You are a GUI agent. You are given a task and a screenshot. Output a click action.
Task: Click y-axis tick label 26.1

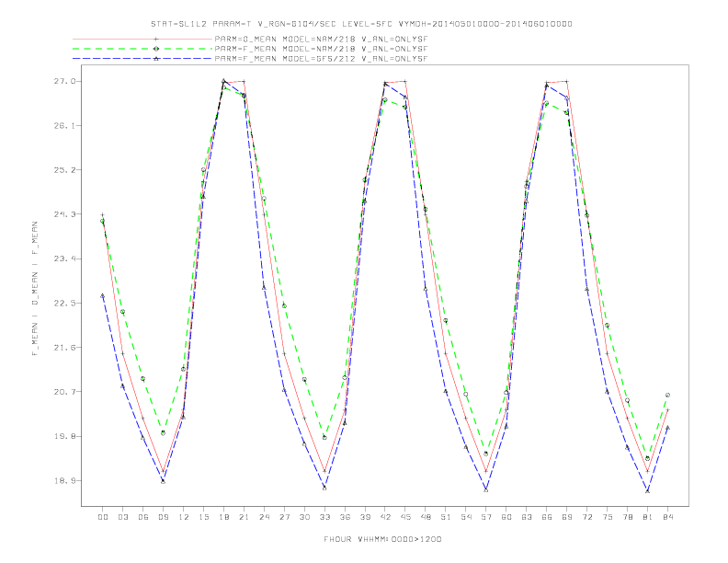[64, 125]
